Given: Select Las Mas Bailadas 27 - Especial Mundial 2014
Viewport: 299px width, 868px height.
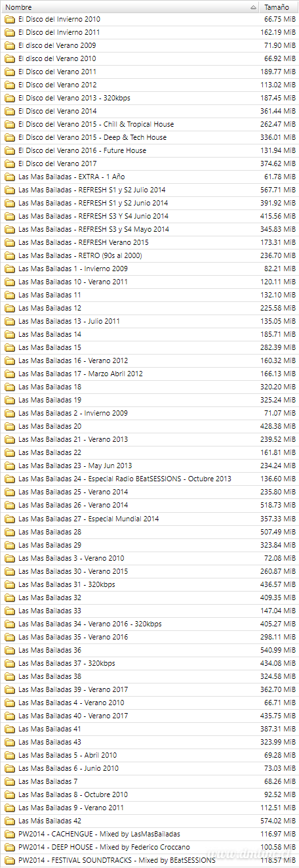Looking at the screenshot, I should (149, 519).
